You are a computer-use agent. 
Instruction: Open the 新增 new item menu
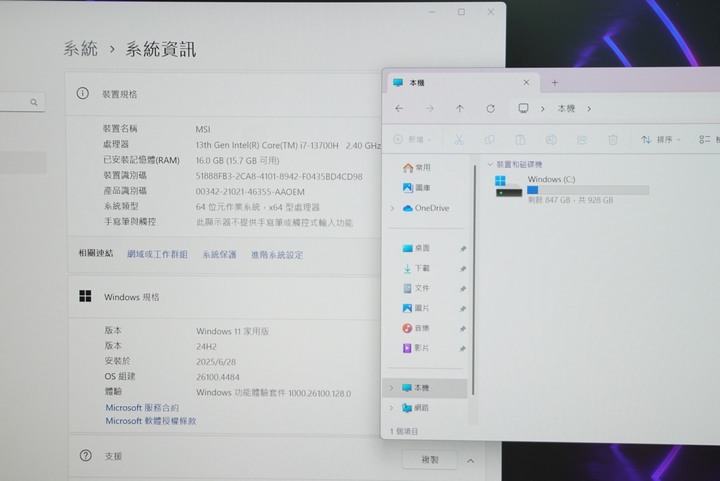point(412,139)
